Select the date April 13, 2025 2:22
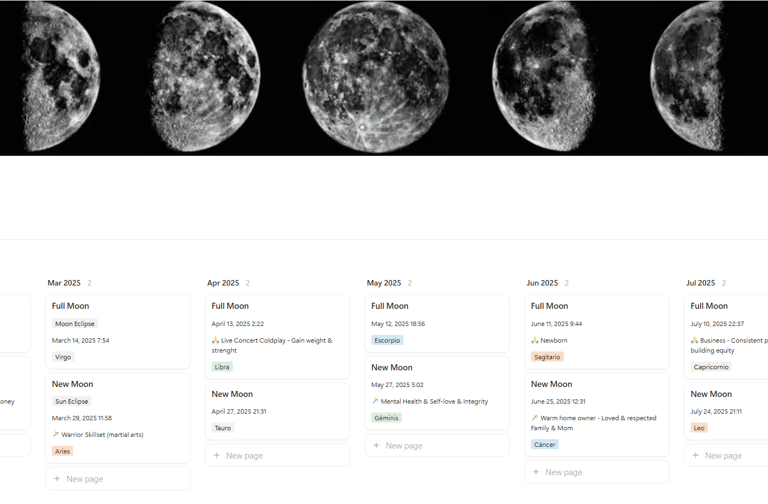Viewport: 768px width, 504px height. tap(238, 324)
